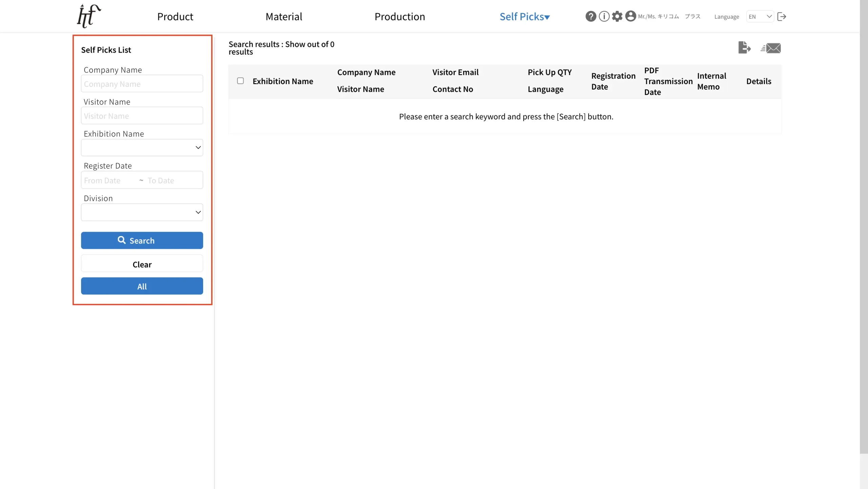This screenshot has width=868, height=489.
Task: Click the Clear button
Action: click(x=142, y=264)
